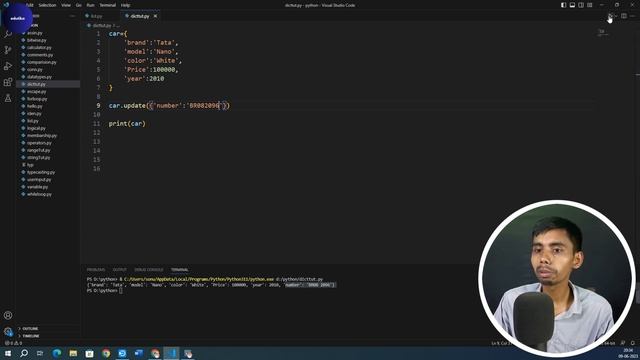Split the editor to the right
640x360 pixels.
click(x=624, y=16)
